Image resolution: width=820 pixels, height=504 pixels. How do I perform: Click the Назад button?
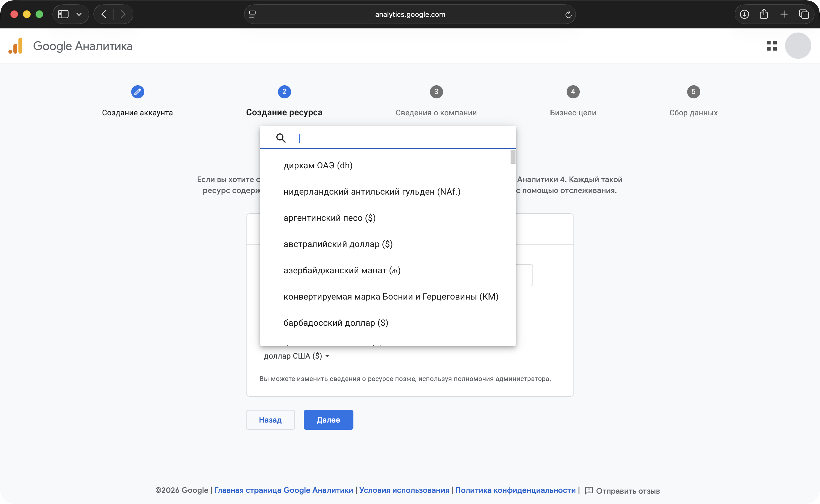270,420
